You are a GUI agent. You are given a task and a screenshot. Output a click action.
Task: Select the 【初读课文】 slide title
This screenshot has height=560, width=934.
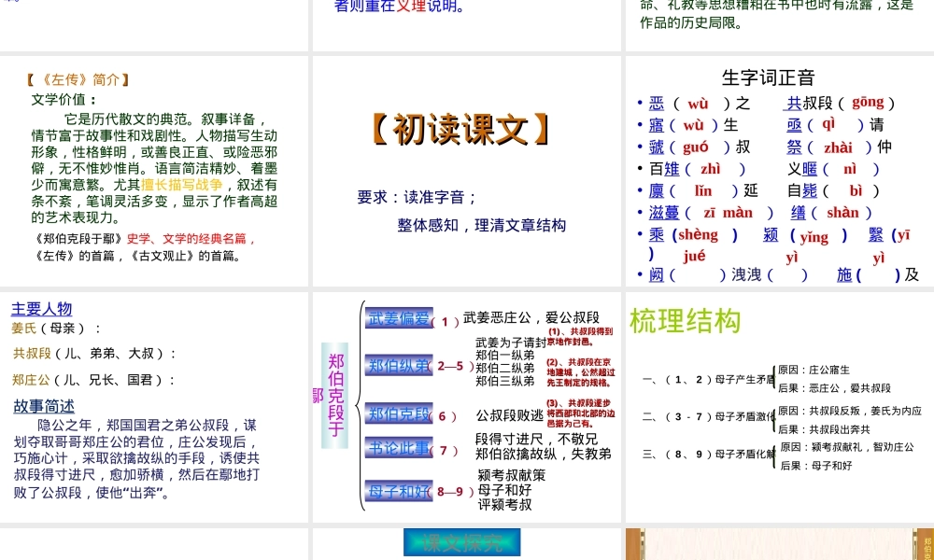click(x=461, y=131)
